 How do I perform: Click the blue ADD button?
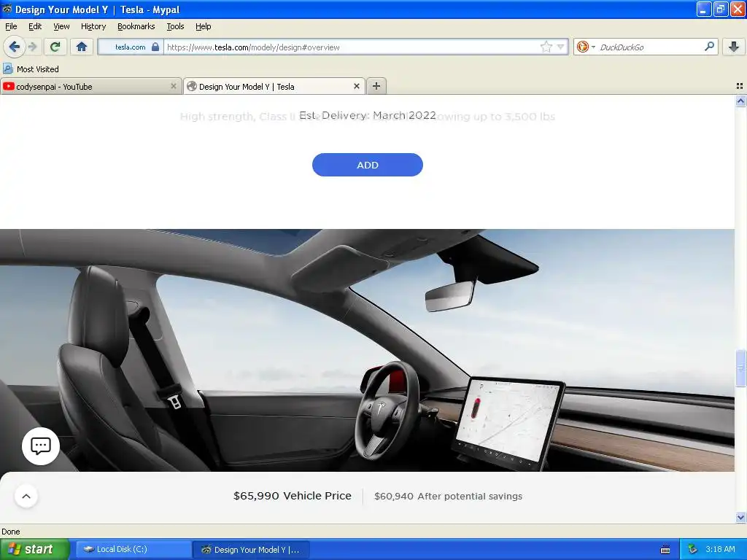coord(368,165)
